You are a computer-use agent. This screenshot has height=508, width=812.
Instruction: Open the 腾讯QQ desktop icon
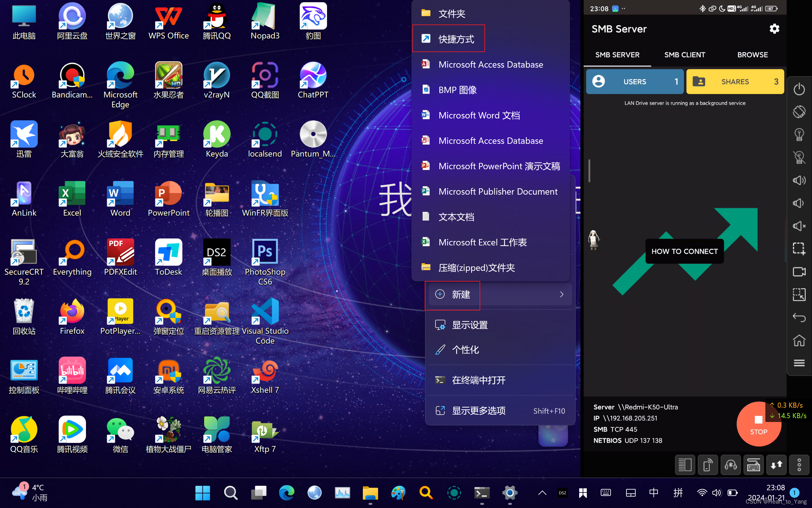[217, 21]
